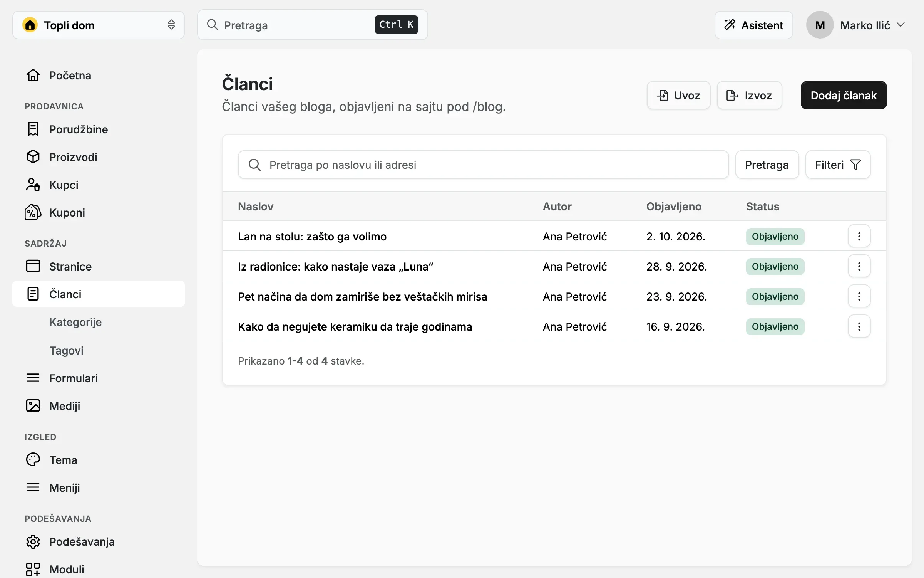This screenshot has height=578, width=924.
Task: Go to Članci in the sidebar
Action: tap(99, 294)
